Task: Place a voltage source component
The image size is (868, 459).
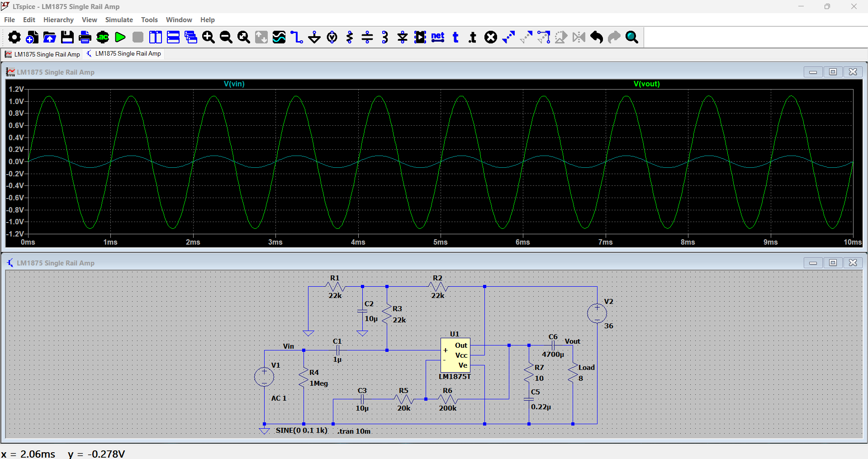Action: coord(332,37)
